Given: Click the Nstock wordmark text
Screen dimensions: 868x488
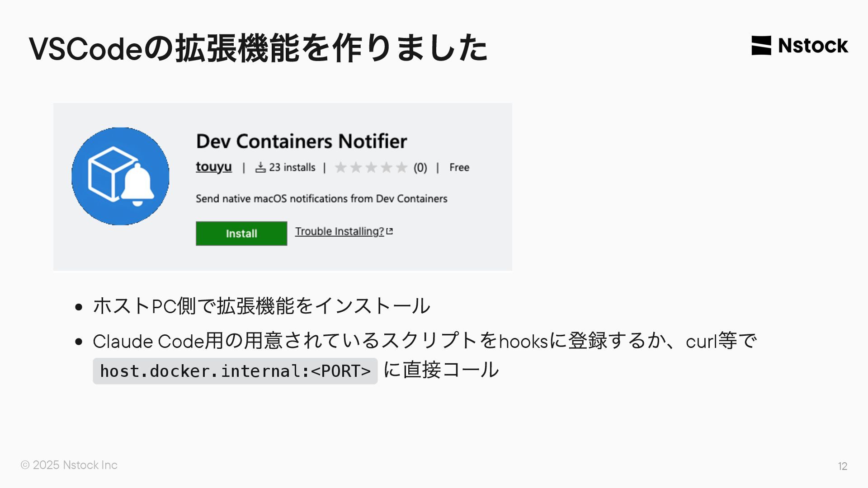Looking at the screenshot, I should pos(813,46).
